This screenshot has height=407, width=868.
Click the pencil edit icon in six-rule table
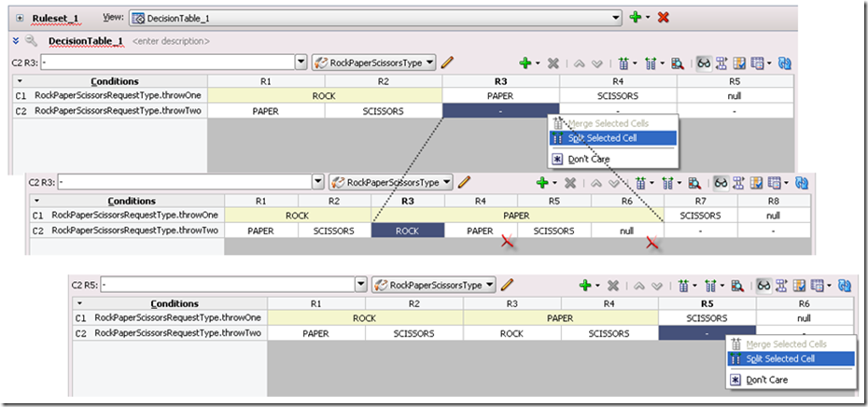507,285
